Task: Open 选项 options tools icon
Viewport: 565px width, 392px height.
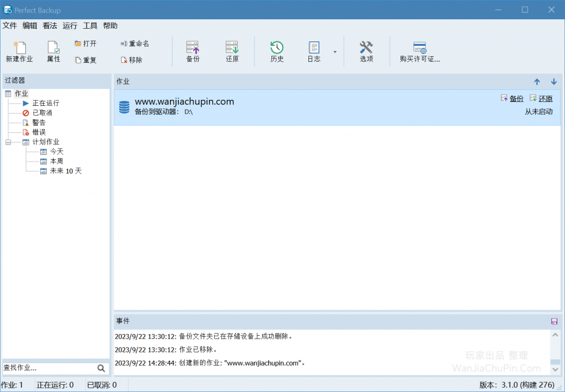Action: click(x=366, y=51)
